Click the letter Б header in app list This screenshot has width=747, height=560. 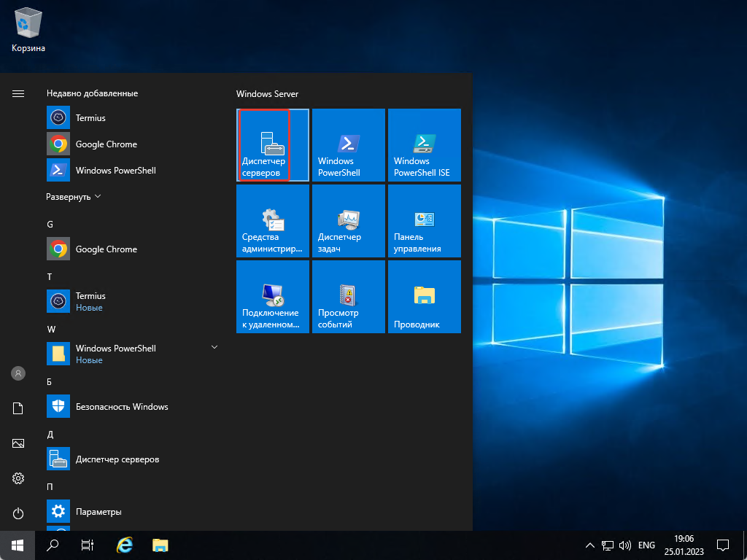[x=49, y=382]
